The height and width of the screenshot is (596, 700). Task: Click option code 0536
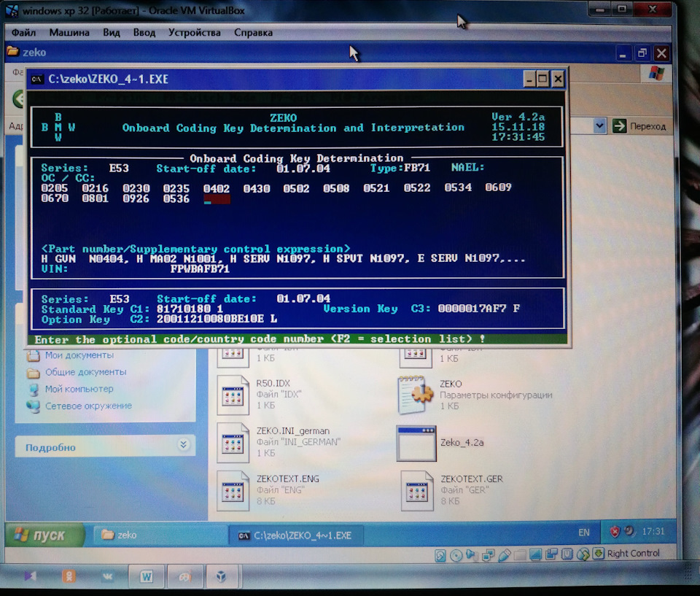click(176, 198)
